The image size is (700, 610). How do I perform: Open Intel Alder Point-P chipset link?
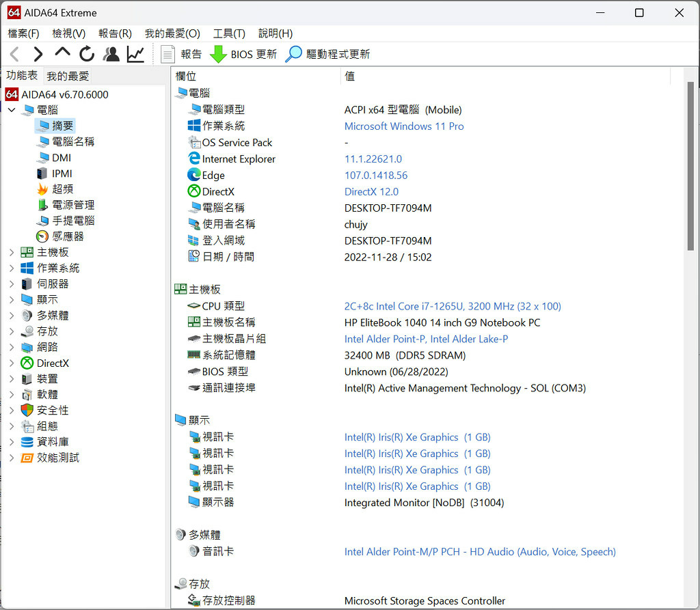pyautogui.click(x=427, y=339)
